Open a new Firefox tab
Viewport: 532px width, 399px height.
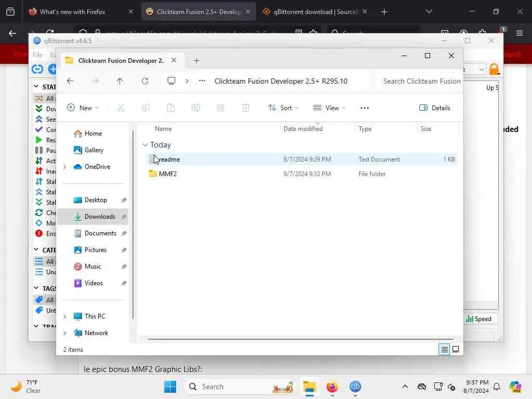click(384, 11)
